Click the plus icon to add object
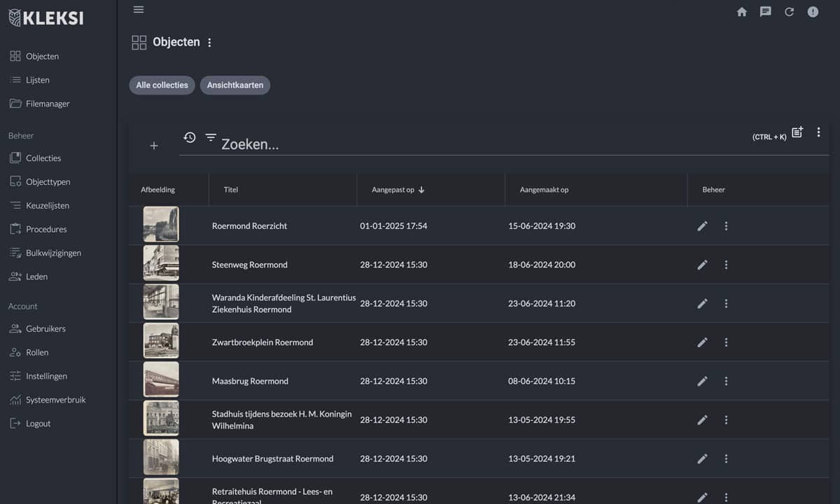 (x=154, y=146)
